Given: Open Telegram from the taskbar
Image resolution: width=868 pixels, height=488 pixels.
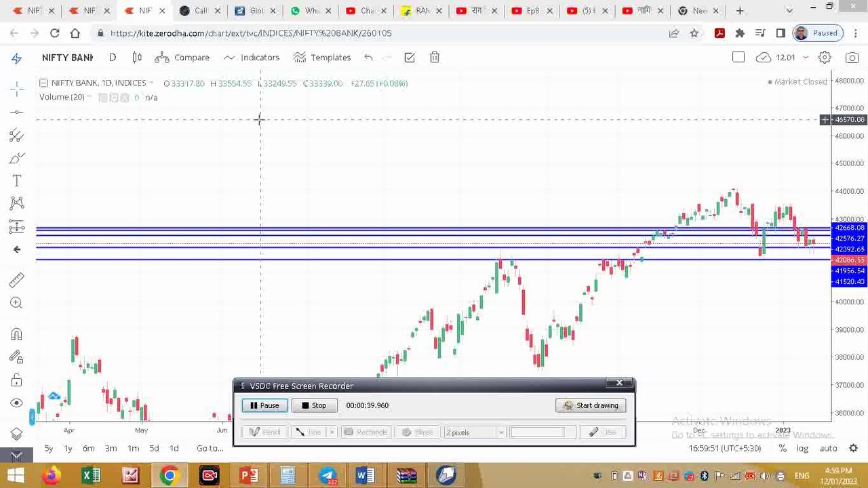Looking at the screenshot, I should pyautogui.click(x=328, y=476).
